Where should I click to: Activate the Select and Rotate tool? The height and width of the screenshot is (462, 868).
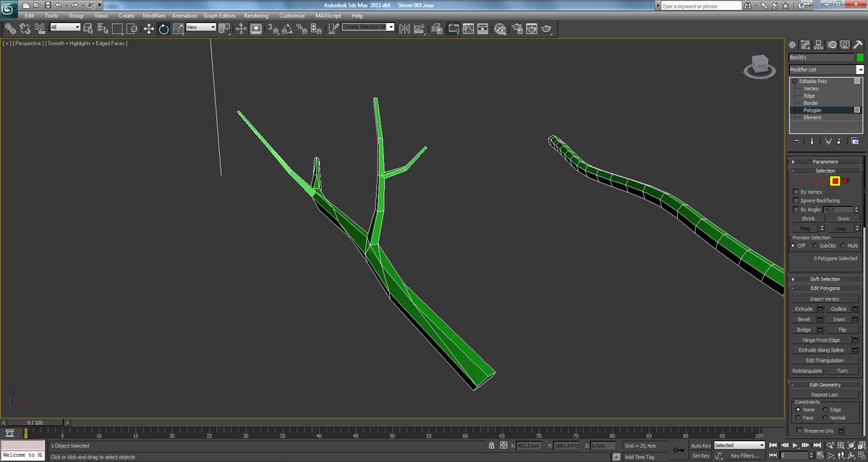pos(163,28)
